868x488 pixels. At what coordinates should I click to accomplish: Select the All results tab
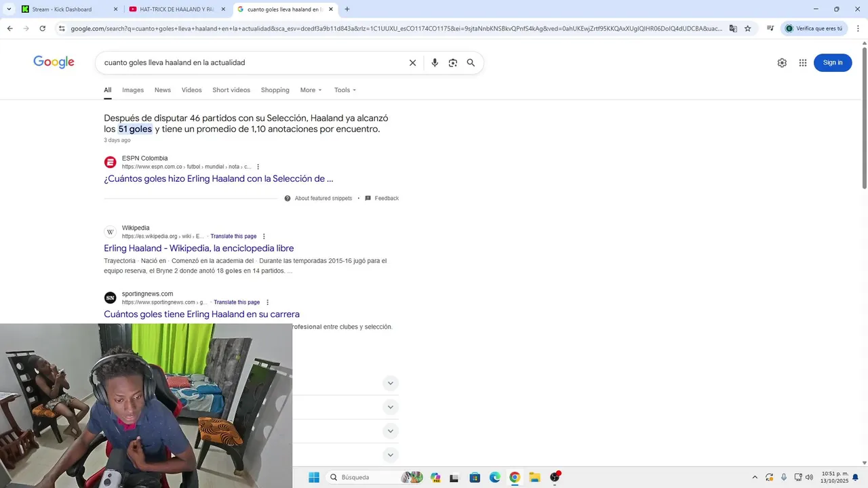tap(107, 90)
